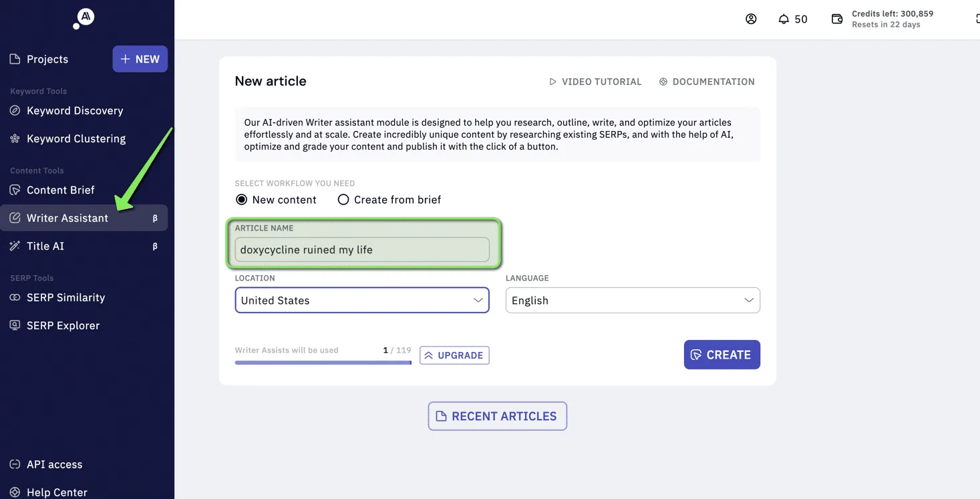The image size is (980, 499).
Task: Open Keyword Discovery compass icon
Action: pyautogui.click(x=15, y=111)
